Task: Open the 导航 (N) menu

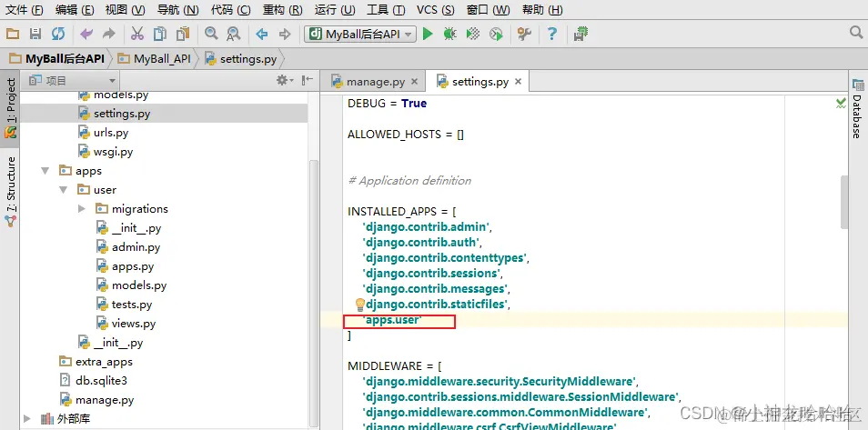Action: pos(177,10)
